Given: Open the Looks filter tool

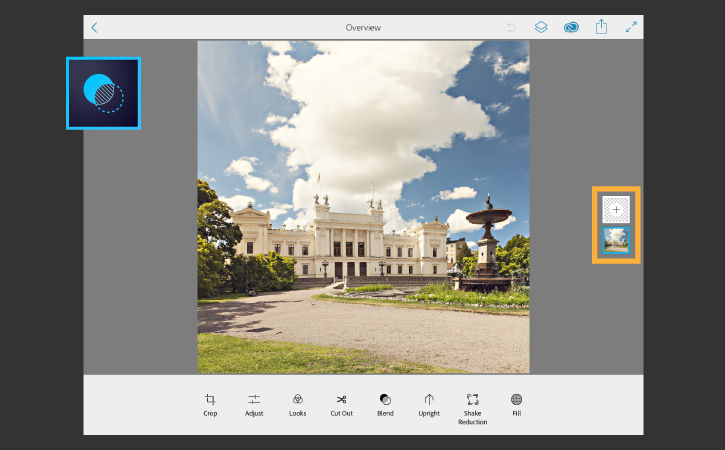Looking at the screenshot, I should [298, 405].
